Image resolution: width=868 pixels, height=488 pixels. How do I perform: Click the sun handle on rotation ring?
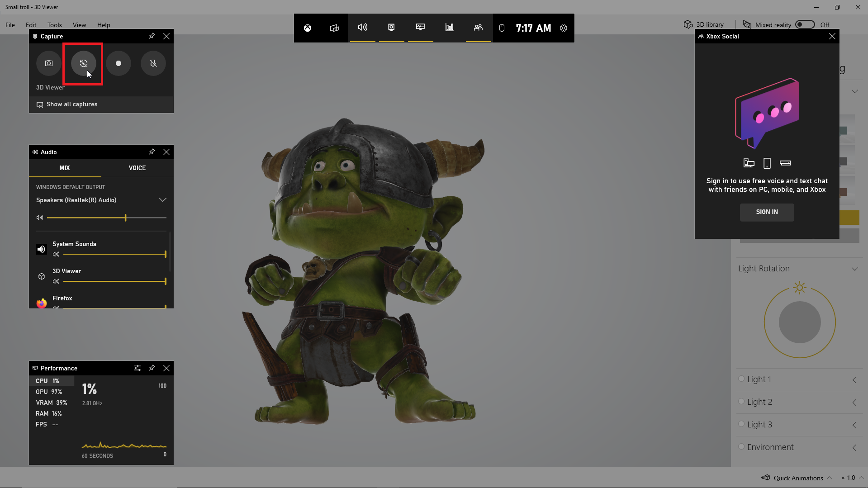(x=800, y=288)
